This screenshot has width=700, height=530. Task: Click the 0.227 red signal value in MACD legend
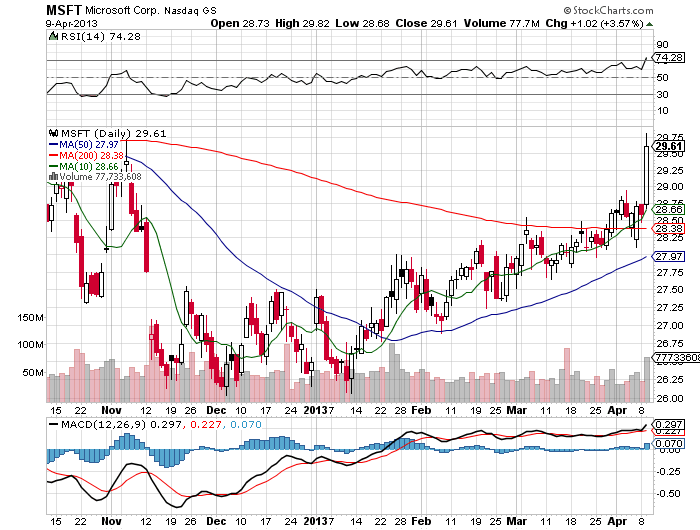click(x=205, y=424)
